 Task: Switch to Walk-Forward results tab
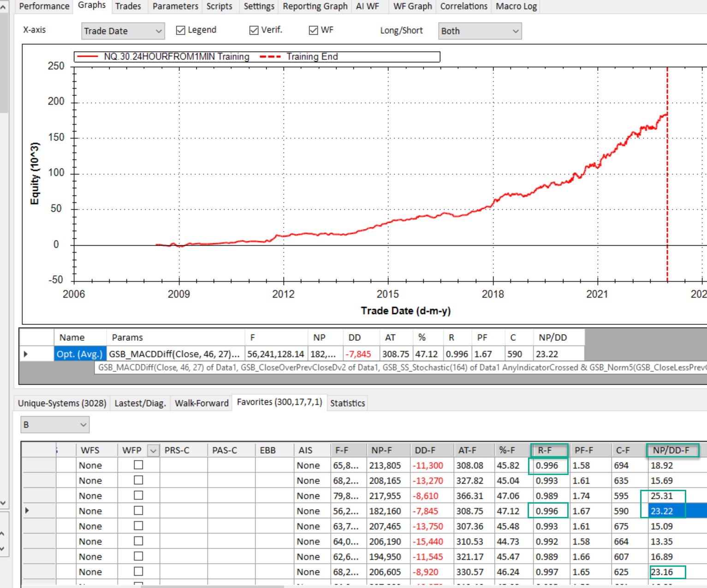[202, 403]
